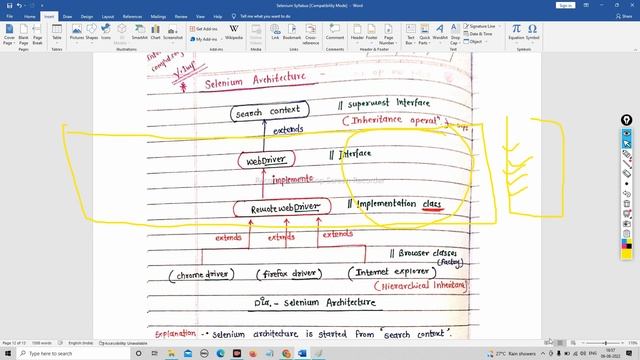The height and width of the screenshot is (360, 640).
Task: Switch to the Draw tab
Action: [x=67, y=17]
